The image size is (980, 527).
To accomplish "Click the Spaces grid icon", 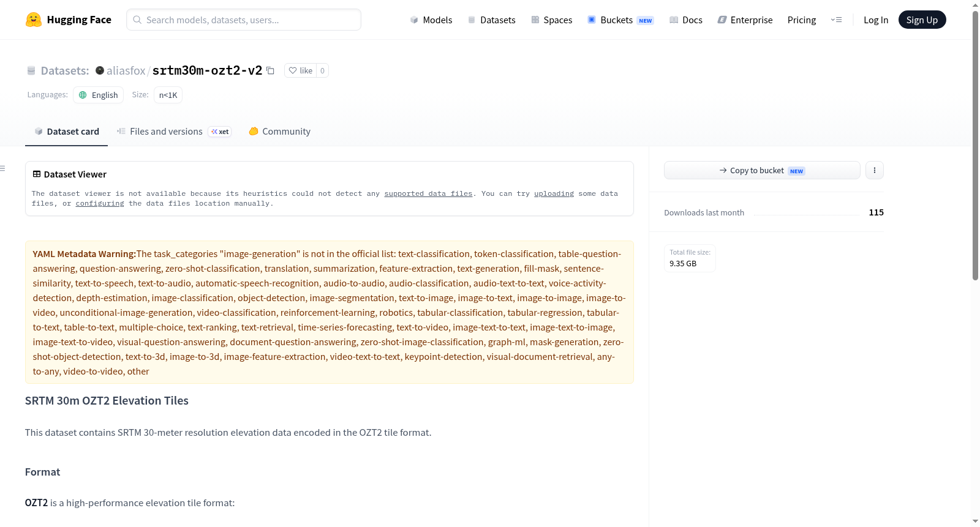I will [x=535, y=20].
